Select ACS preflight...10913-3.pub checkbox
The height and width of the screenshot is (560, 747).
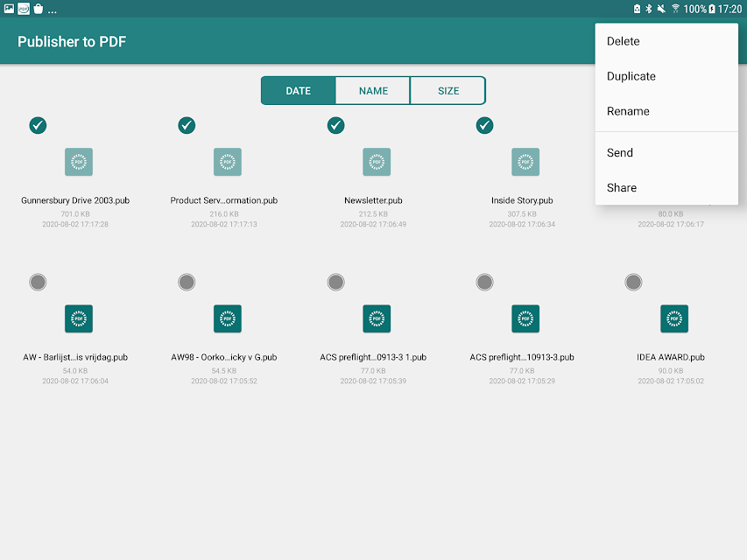point(484,282)
